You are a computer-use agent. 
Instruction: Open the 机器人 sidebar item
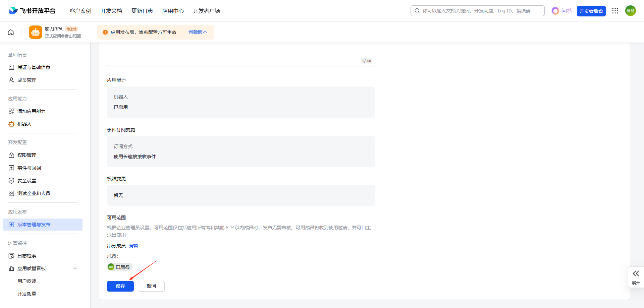coord(24,124)
